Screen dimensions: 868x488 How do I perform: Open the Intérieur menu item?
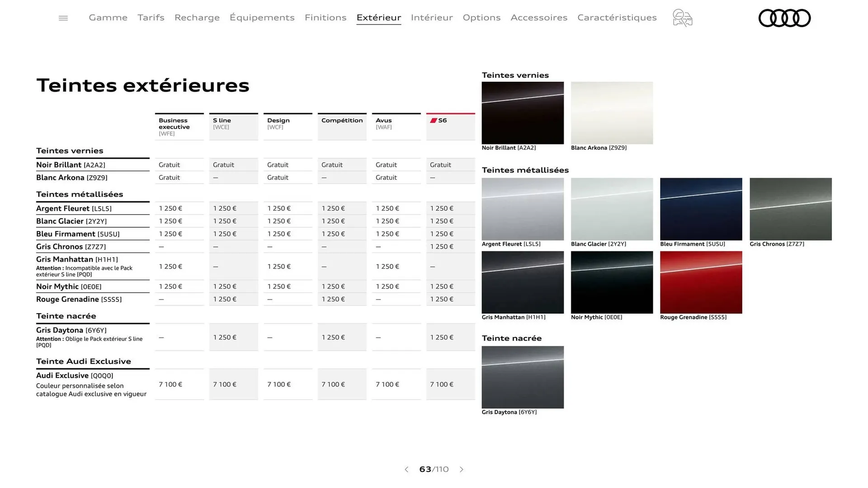431,18
